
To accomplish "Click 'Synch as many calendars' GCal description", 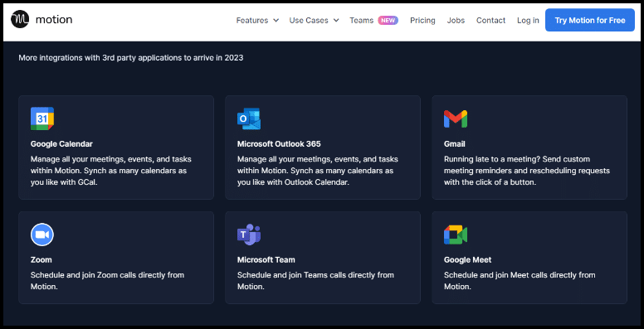I will coord(111,171).
